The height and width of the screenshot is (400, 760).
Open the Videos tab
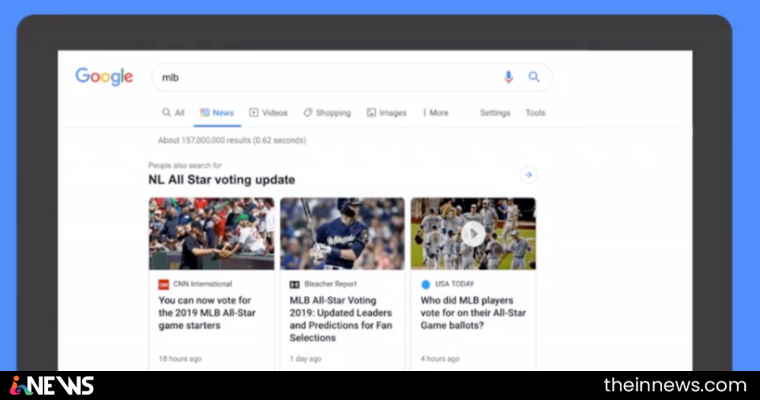(x=269, y=112)
